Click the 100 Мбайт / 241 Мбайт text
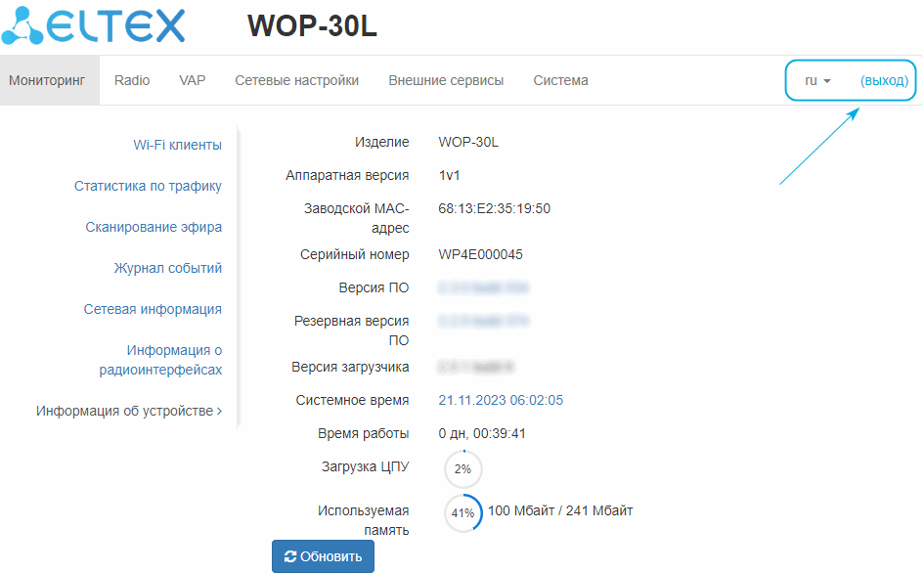The width and height of the screenshot is (924, 573). pos(560,510)
